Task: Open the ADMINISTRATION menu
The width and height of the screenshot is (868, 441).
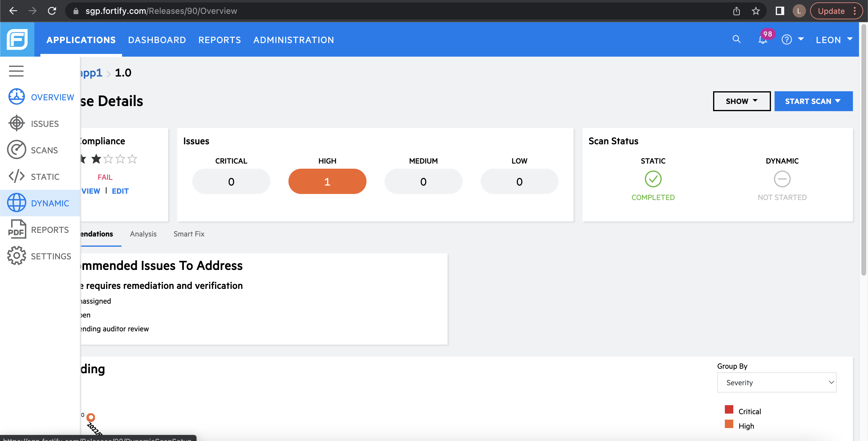Action: point(294,40)
